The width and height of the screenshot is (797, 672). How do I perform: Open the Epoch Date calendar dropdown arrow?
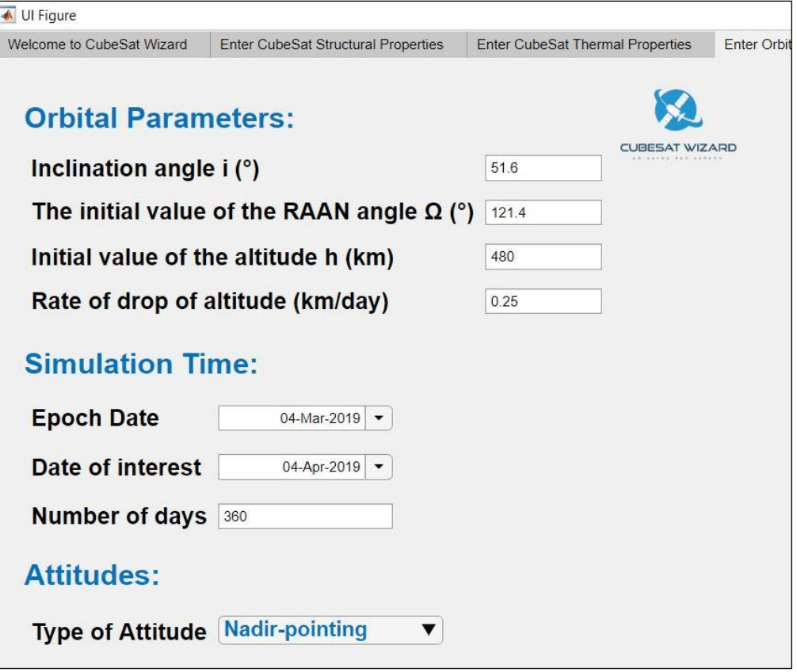(379, 418)
